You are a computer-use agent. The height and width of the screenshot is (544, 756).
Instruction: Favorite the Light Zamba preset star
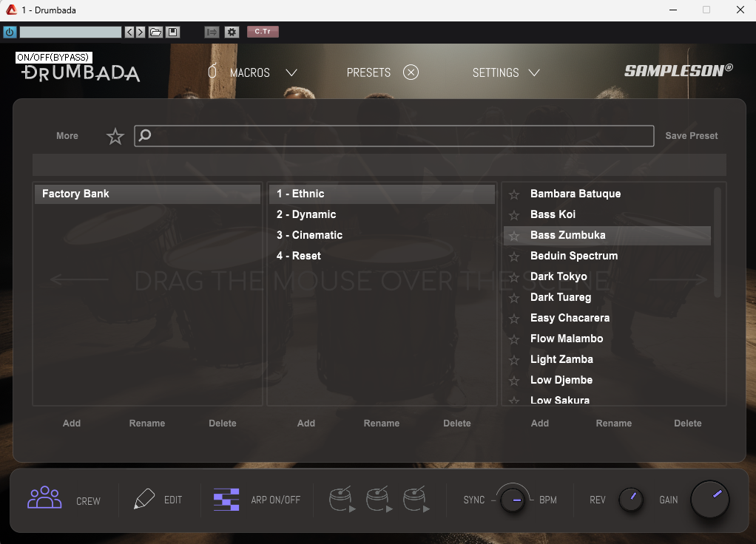point(514,361)
